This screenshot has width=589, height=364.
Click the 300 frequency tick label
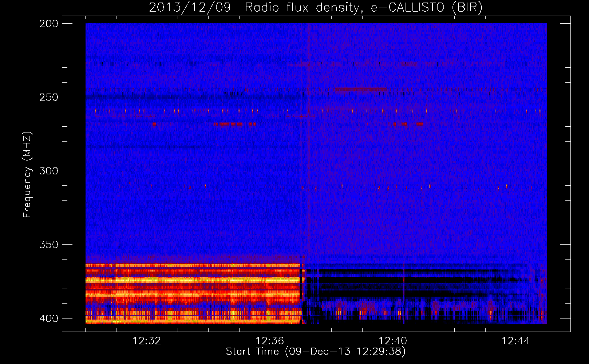[x=49, y=171]
